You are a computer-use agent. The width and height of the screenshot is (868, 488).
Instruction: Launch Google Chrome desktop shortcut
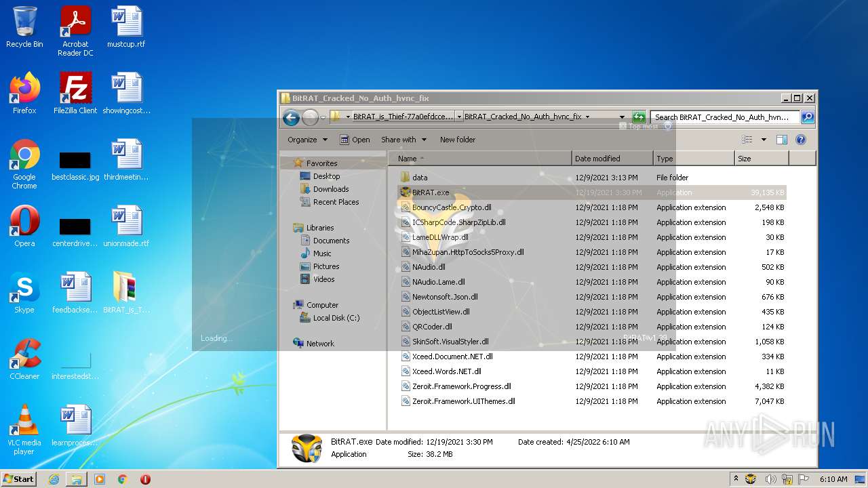point(24,164)
